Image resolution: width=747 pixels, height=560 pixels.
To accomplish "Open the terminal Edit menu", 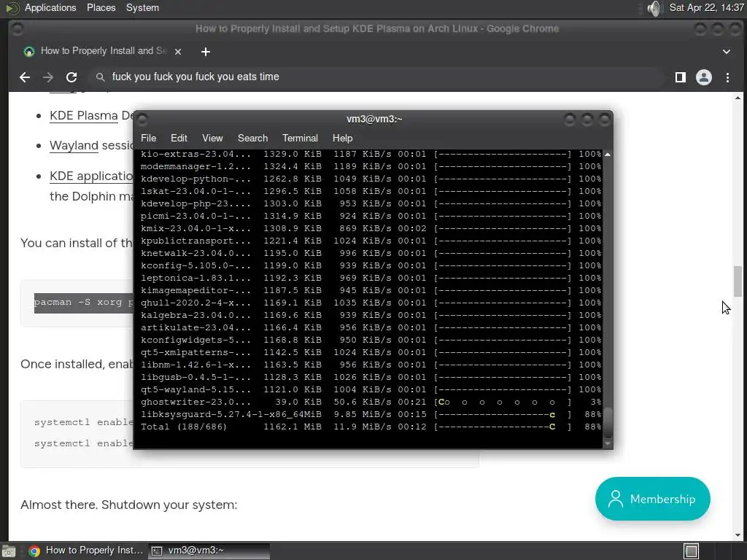I will pyautogui.click(x=179, y=138).
